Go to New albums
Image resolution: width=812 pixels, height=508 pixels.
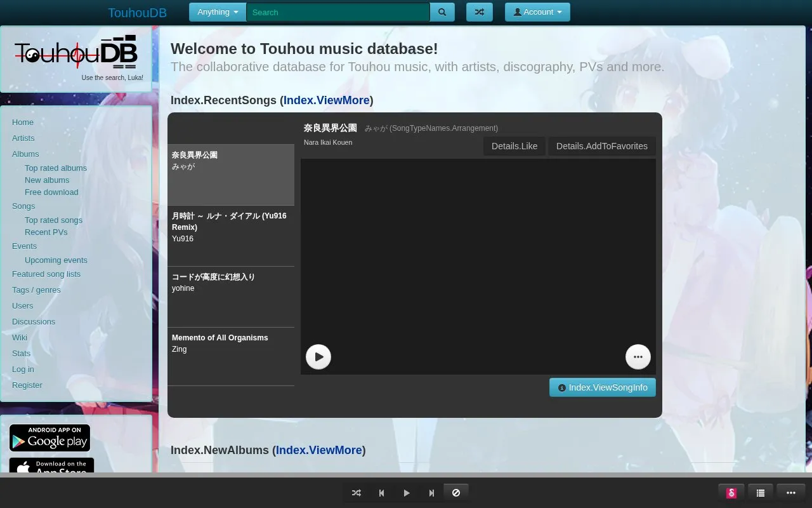[47, 180]
